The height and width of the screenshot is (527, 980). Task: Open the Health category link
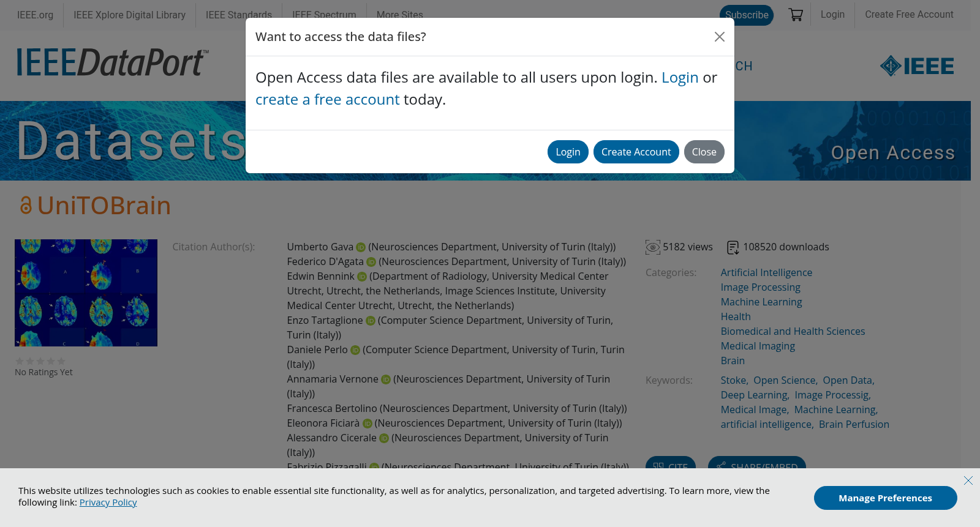pos(736,317)
